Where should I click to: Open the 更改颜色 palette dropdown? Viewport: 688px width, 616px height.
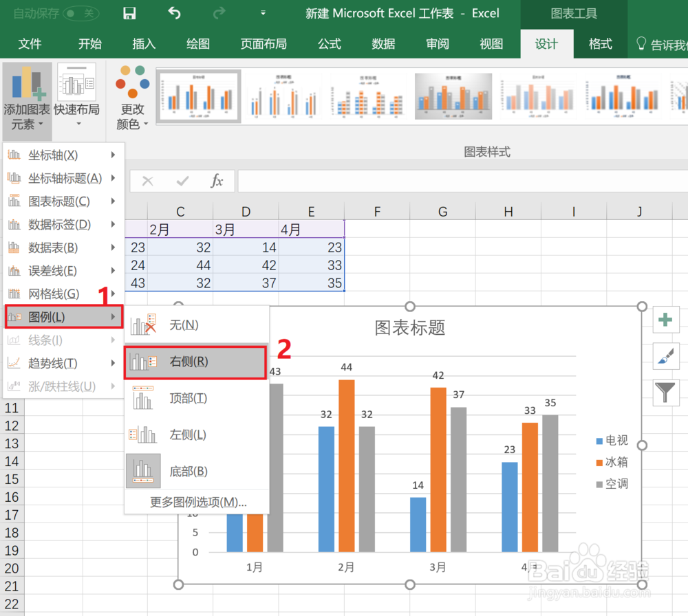point(133,98)
